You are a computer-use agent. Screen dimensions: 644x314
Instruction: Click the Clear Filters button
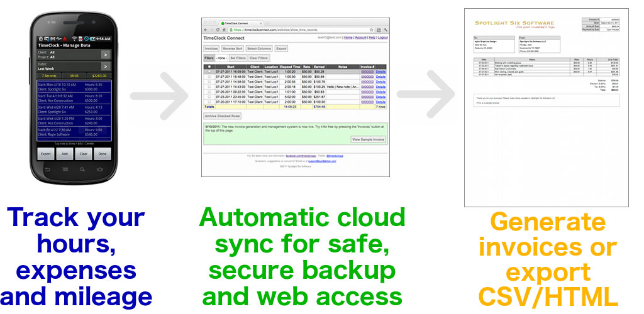[x=258, y=58]
